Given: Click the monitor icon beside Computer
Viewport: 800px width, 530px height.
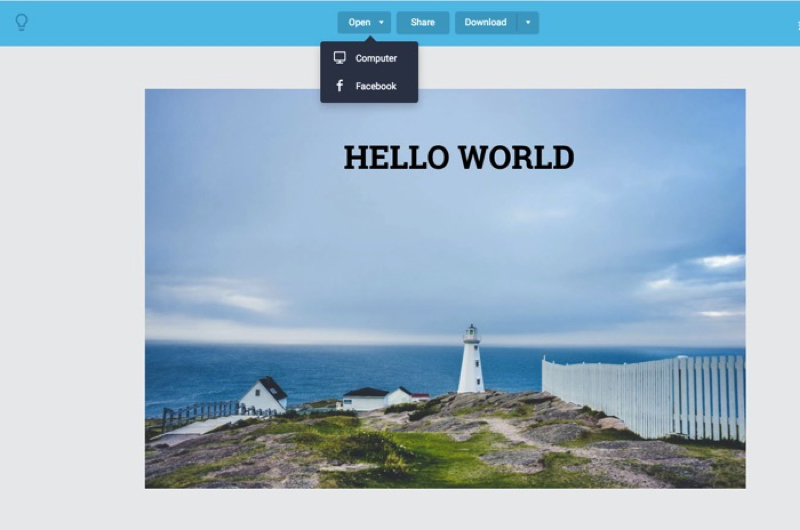Looking at the screenshot, I should click(x=340, y=58).
